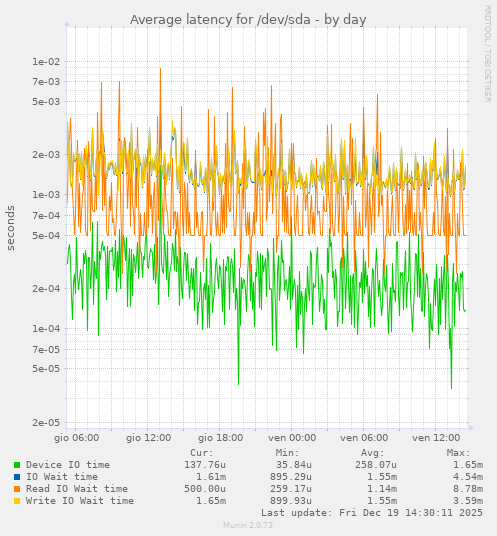The image size is (497, 536).
Task: Select the 'Device IO time' legend label
Action: pos(68,465)
